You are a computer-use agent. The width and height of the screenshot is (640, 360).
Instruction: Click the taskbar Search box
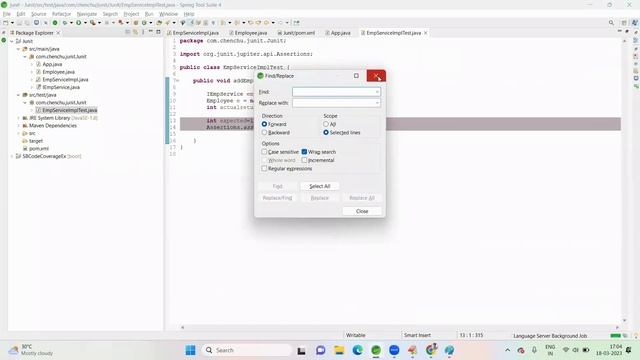(x=246, y=350)
